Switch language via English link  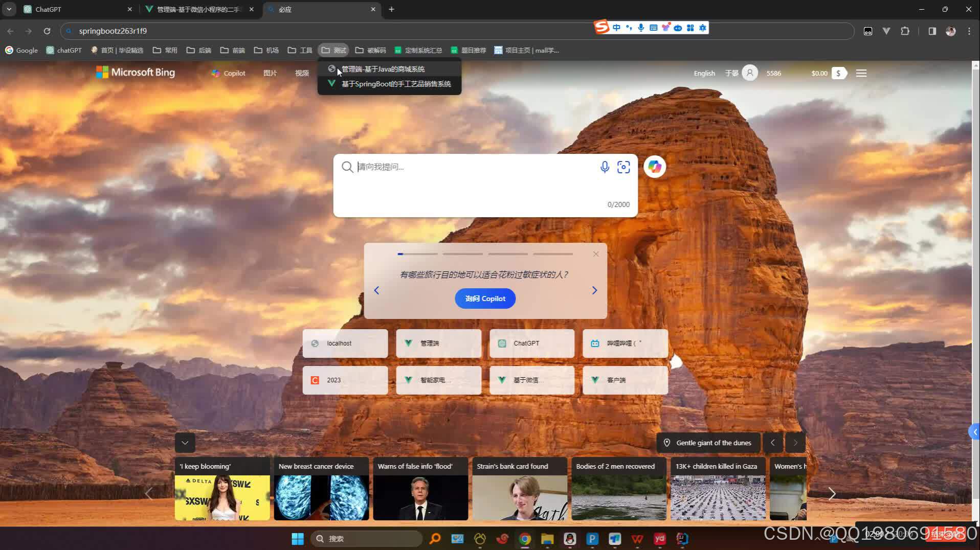pyautogui.click(x=704, y=73)
